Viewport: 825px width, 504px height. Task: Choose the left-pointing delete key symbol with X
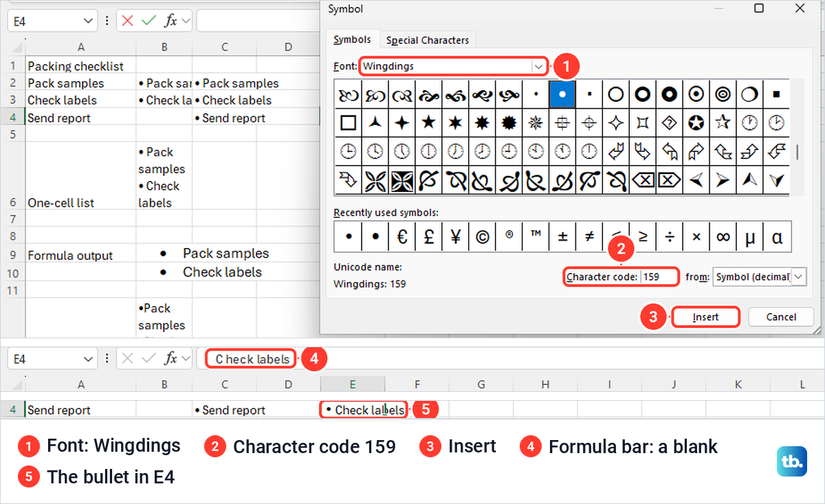tap(642, 180)
